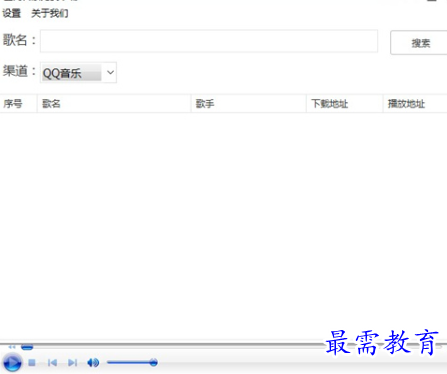Click the 歌名 song name input field

(209, 41)
